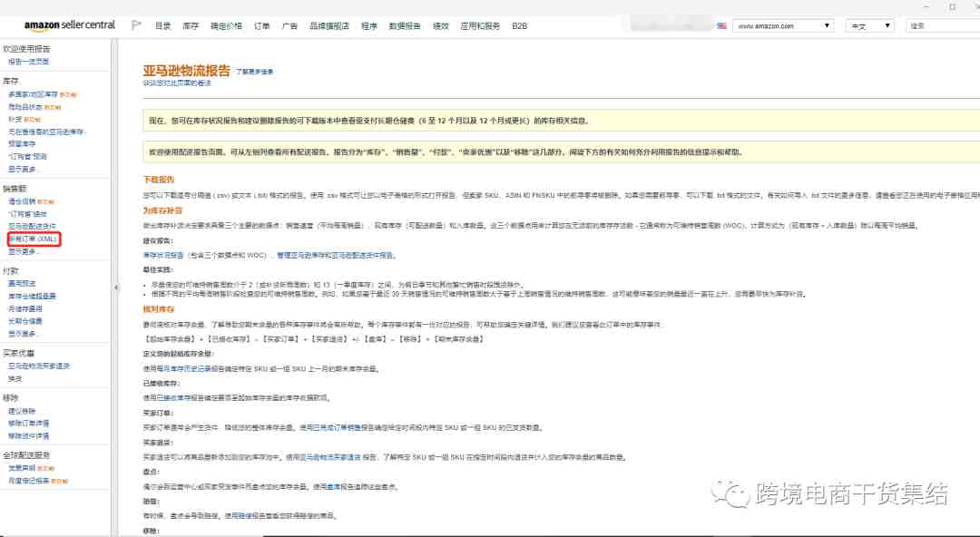Collapse the sidebar using the splitter arrow
The height and width of the screenshot is (537, 980).
[115, 288]
